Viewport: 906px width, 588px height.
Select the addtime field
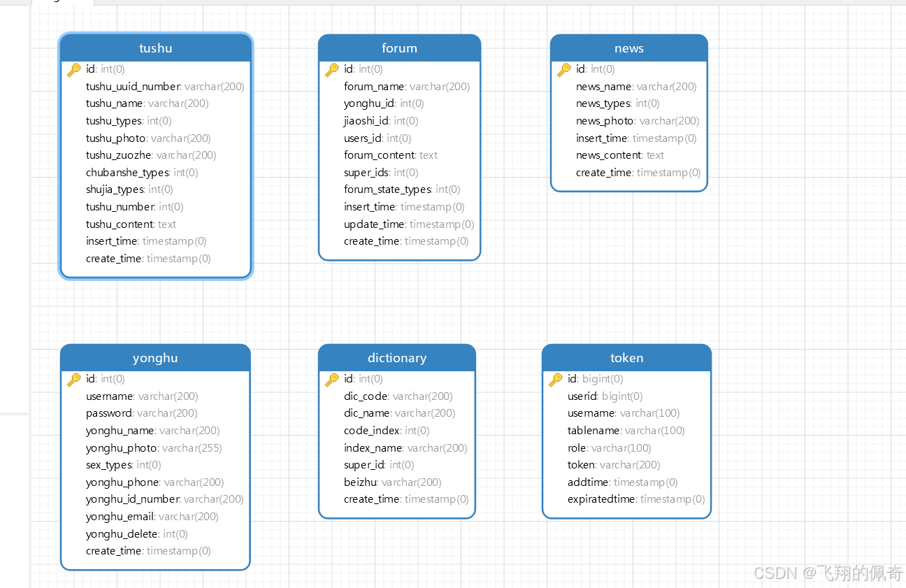(623, 482)
